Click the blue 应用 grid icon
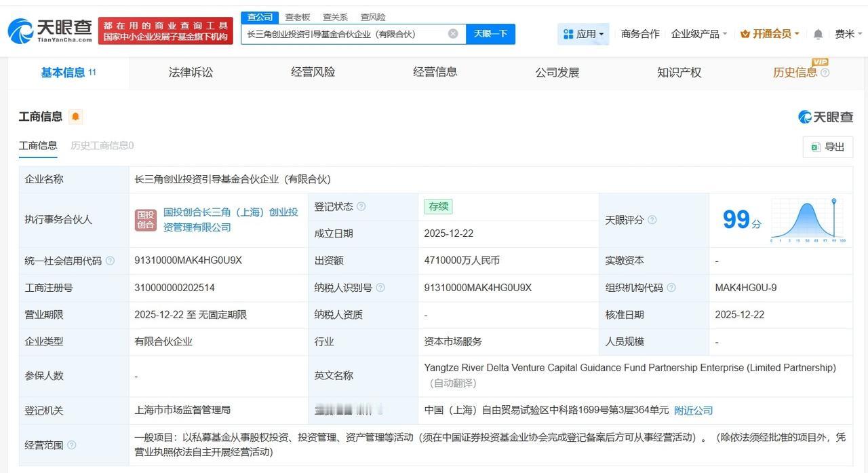Image resolution: width=868 pixels, height=473 pixels. (566, 33)
